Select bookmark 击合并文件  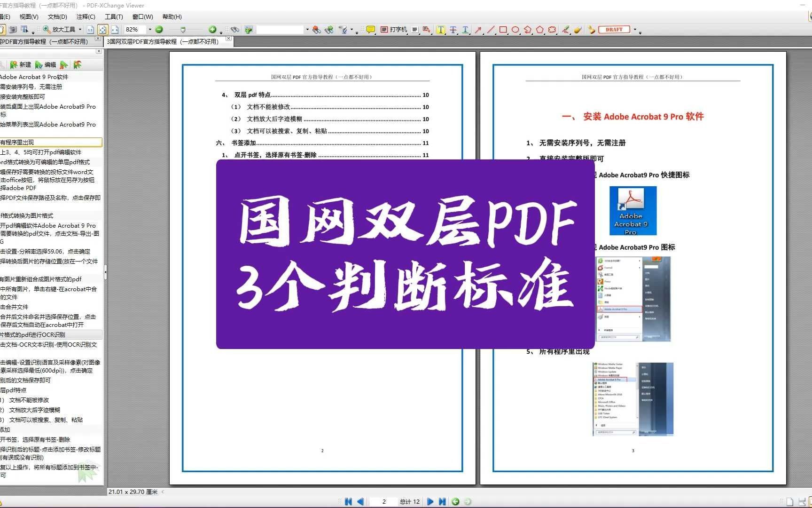14,307
